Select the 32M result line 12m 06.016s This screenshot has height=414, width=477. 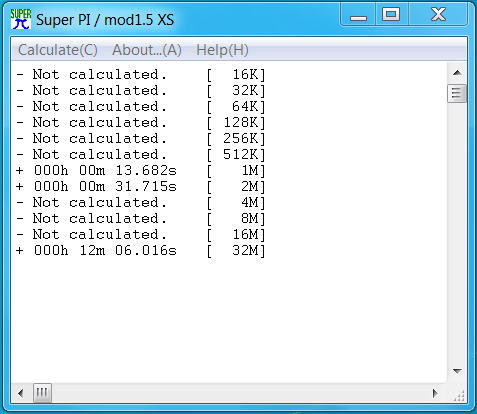tap(141, 251)
